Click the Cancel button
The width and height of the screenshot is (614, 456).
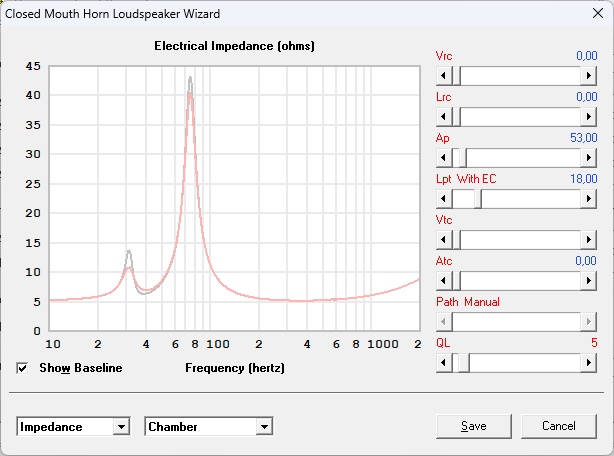(559, 426)
